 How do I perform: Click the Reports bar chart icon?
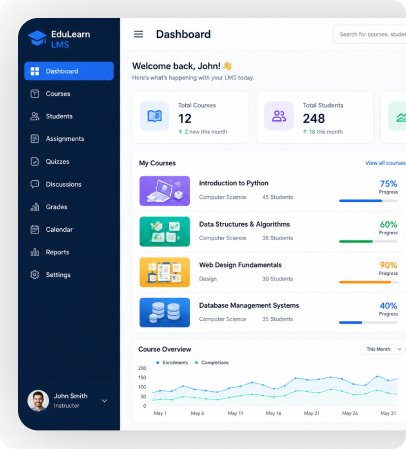pos(35,252)
